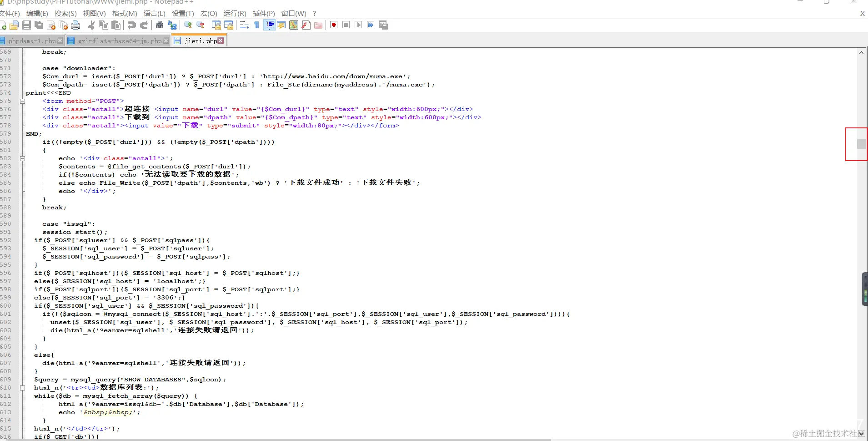Enable synchronized vertical scrolling
This screenshot has width=868, height=441.
point(216,25)
